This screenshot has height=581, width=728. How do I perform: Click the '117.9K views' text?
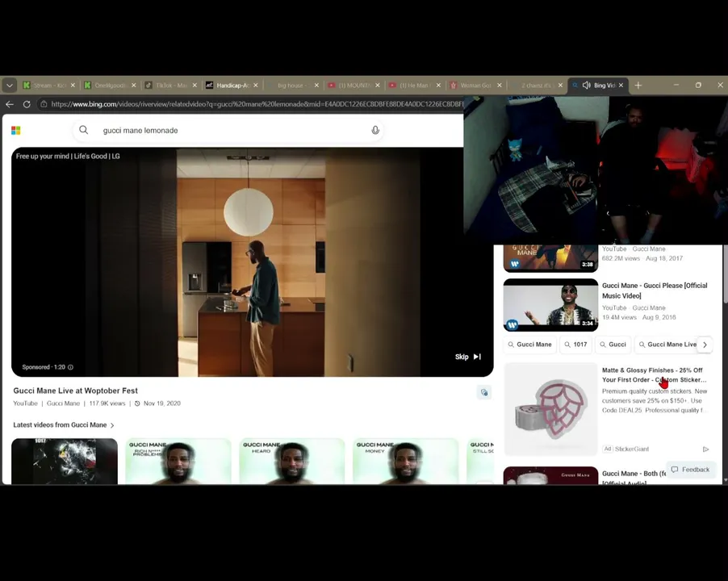tap(107, 403)
